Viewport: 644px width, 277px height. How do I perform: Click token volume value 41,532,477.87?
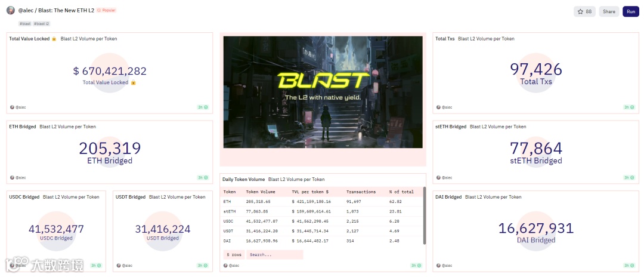[x=262, y=221]
